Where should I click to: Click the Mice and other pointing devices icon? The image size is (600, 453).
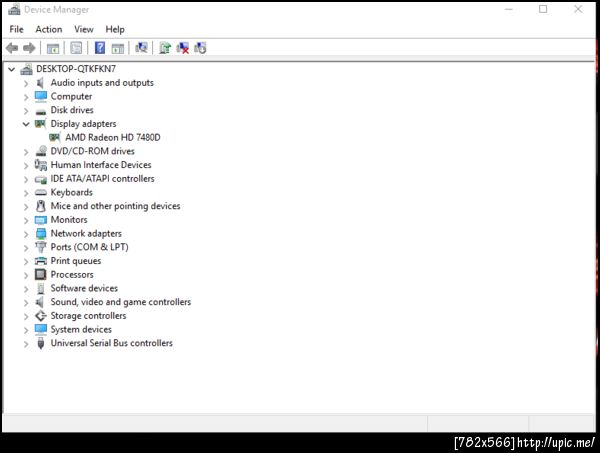(x=41, y=206)
